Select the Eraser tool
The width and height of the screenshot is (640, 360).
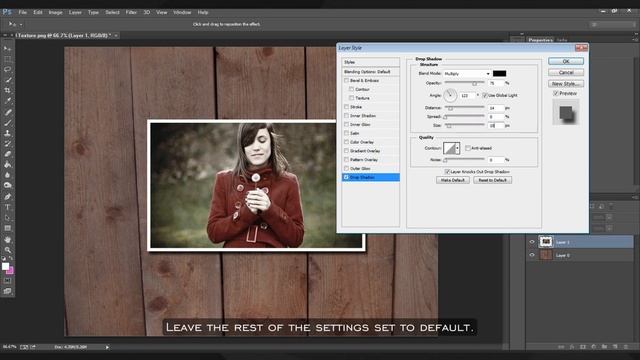(7, 154)
